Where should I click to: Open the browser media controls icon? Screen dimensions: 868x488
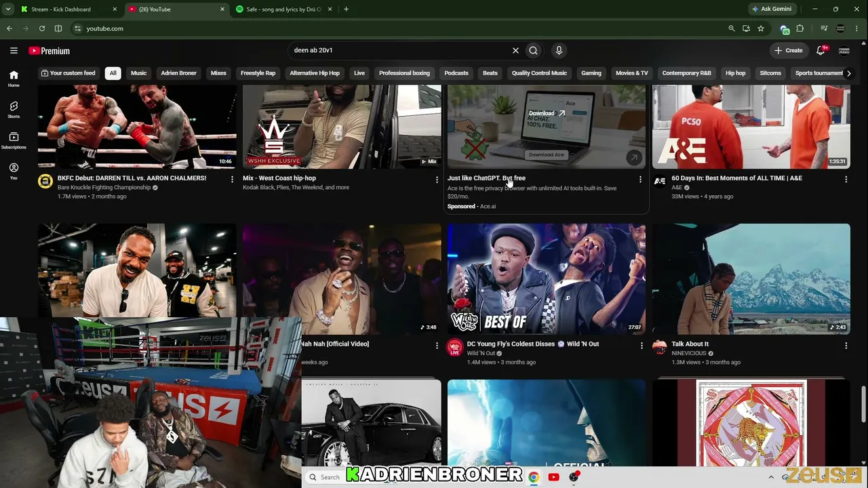824,28
